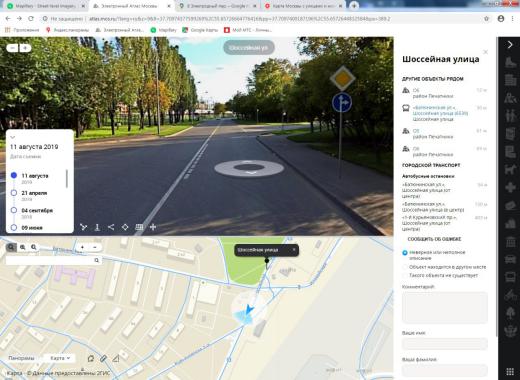The width and height of the screenshot is (520, 380).
Task: Expand the dark sidebar with arrow
Action: pyautogui.click(x=510, y=45)
